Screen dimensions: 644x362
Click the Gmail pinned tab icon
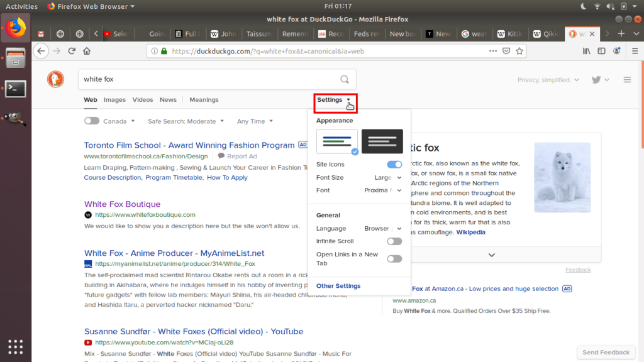41,34
